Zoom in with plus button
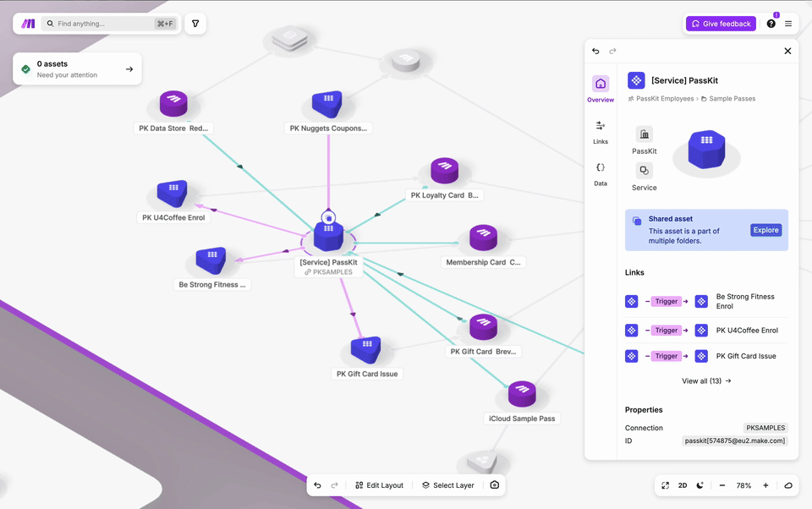The height and width of the screenshot is (509, 812). pyautogui.click(x=765, y=485)
